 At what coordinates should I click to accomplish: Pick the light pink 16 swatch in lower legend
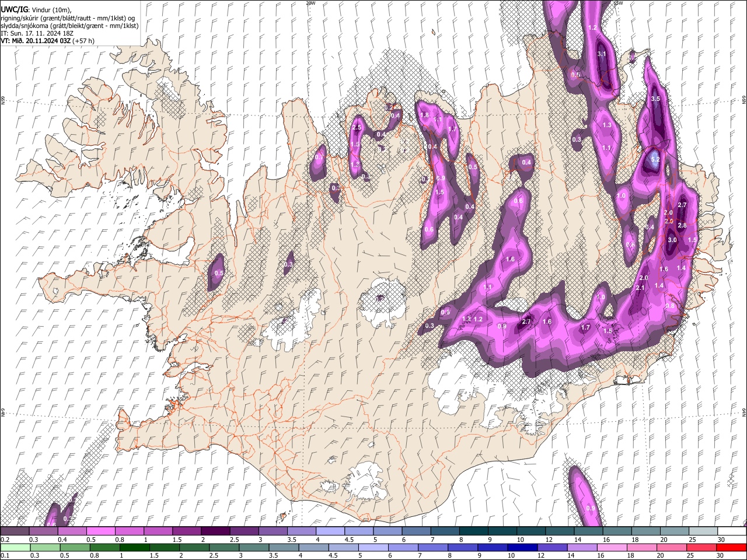[612, 548]
